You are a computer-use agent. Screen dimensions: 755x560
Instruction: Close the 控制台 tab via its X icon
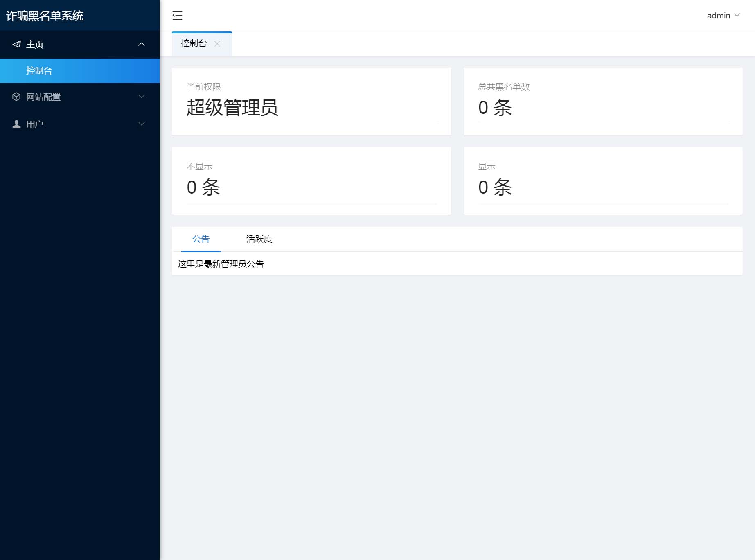pos(218,44)
